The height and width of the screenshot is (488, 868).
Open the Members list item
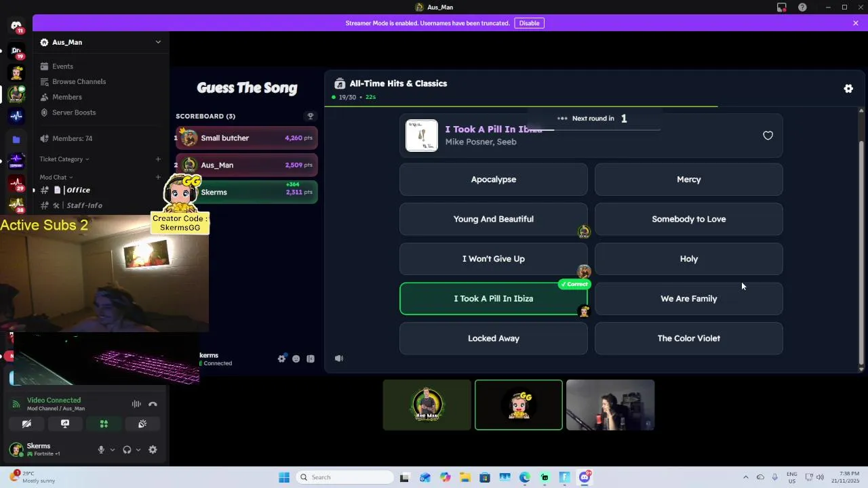(x=66, y=97)
